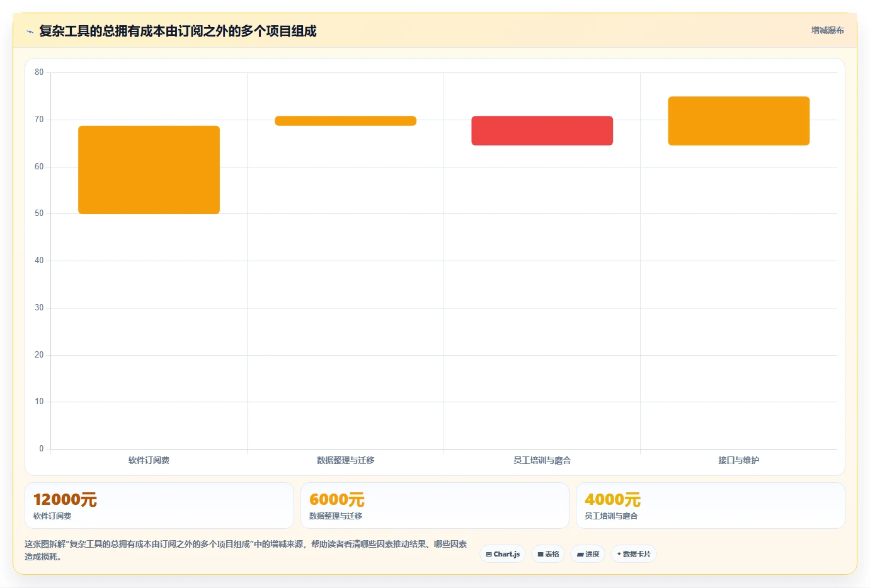Open the 4000元 员工培训与磨合 data card
Viewport: 870px width, 588px height.
[711, 506]
